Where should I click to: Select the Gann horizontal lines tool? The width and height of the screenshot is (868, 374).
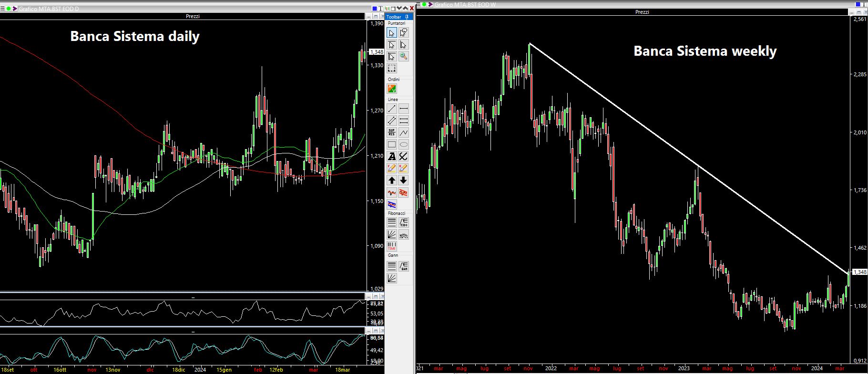(x=391, y=266)
